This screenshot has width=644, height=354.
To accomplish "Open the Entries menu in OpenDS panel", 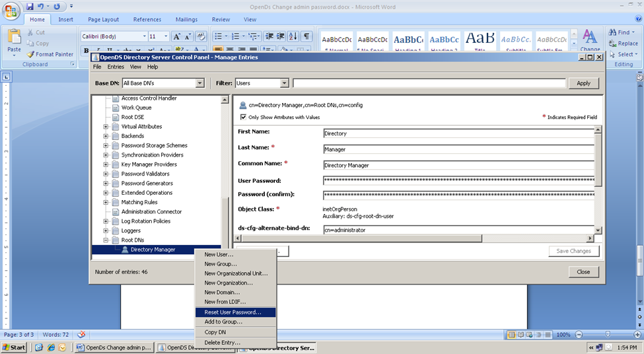I will [x=116, y=67].
